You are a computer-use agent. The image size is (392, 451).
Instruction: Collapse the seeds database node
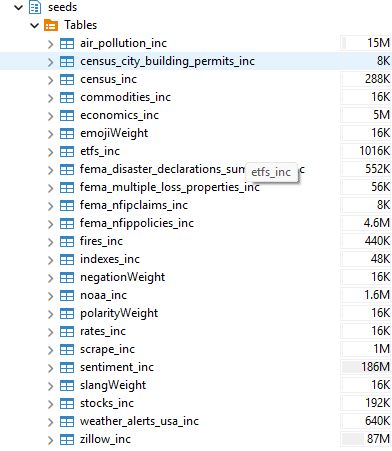[19, 7]
